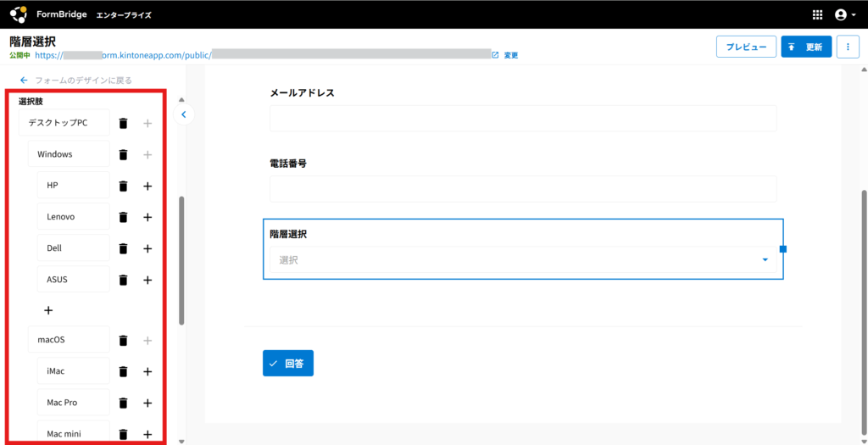Click the 更新 update button
868x445 pixels.
(x=806, y=47)
